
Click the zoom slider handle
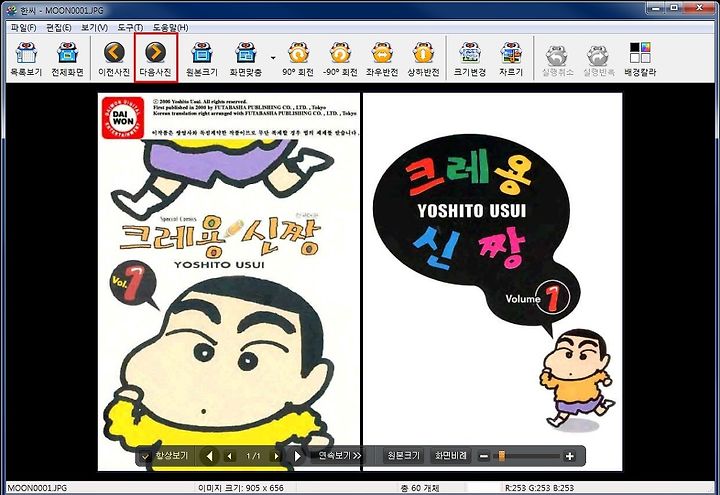coord(501,456)
